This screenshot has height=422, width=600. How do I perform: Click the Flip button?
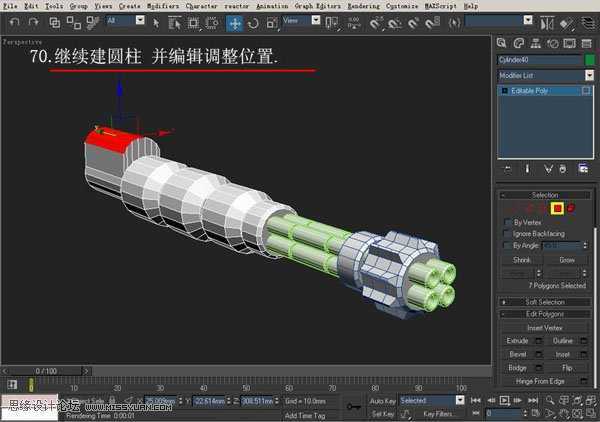(x=567, y=368)
